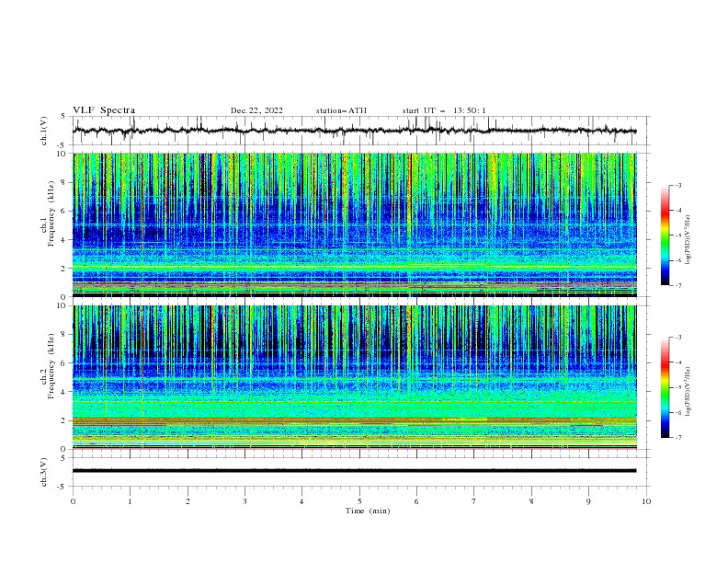This screenshot has width=728, height=563.
Task: Click the time axis tick label "10"
Action: pyautogui.click(x=646, y=501)
